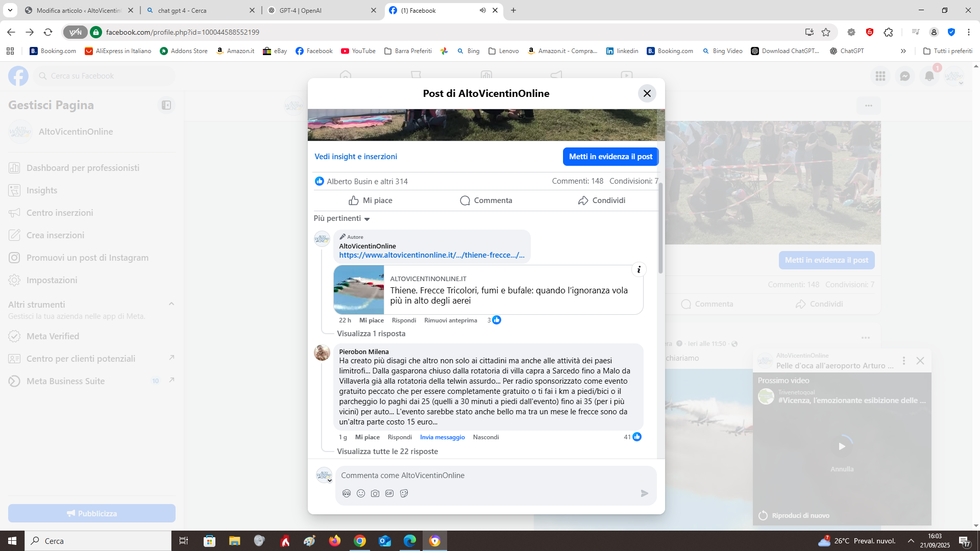Switch the commenting profile via avatar arrow

click(330, 481)
